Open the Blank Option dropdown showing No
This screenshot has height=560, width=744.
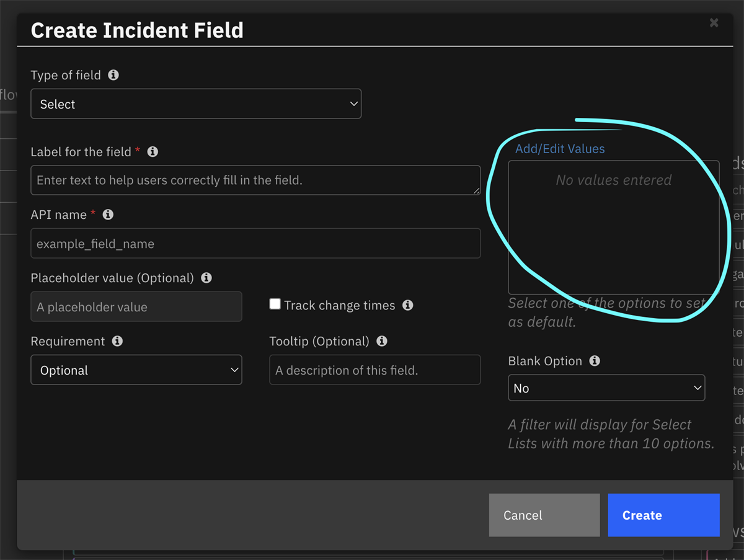[606, 388]
